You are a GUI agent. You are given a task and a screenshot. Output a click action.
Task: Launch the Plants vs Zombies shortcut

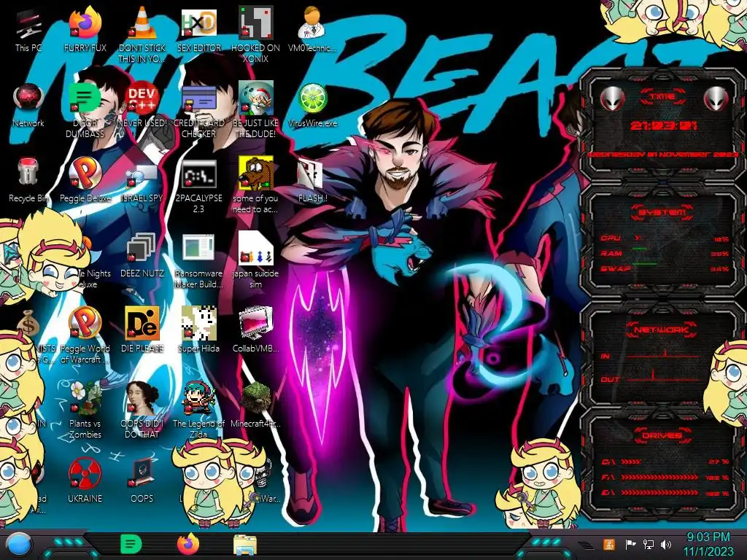pyautogui.click(x=85, y=411)
